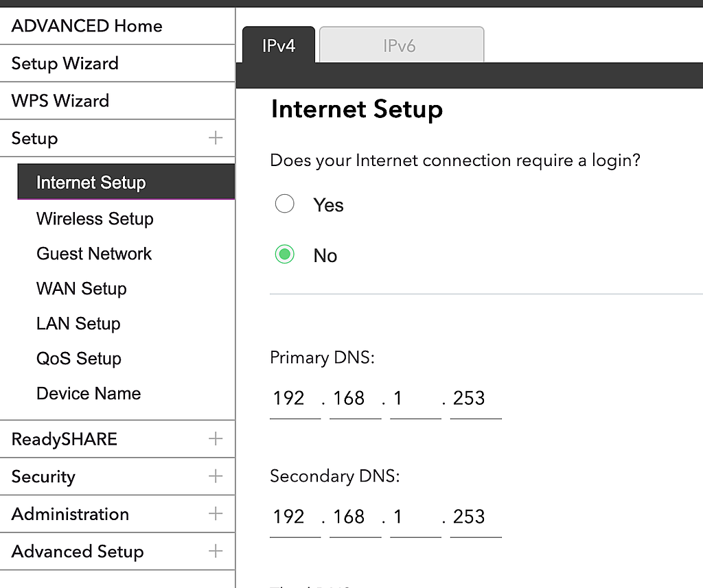Click the Security menu label

tap(43, 476)
